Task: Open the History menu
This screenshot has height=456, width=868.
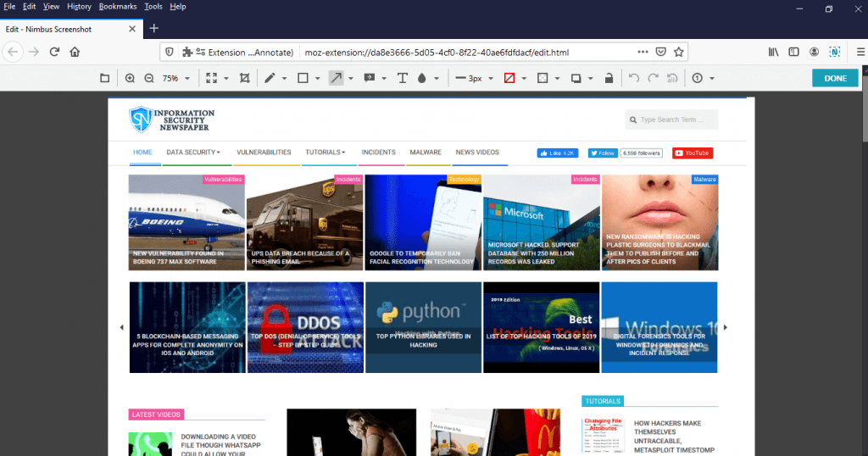Action: 79,7
